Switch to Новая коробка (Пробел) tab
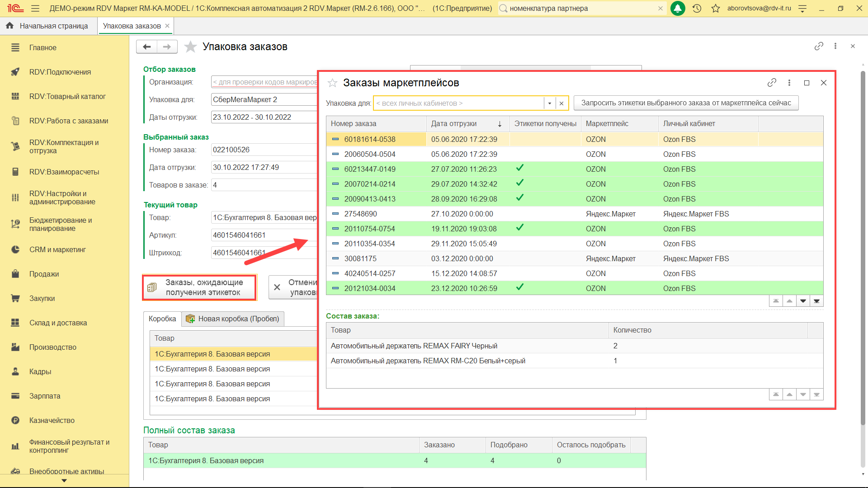The image size is (868, 488). point(233,319)
